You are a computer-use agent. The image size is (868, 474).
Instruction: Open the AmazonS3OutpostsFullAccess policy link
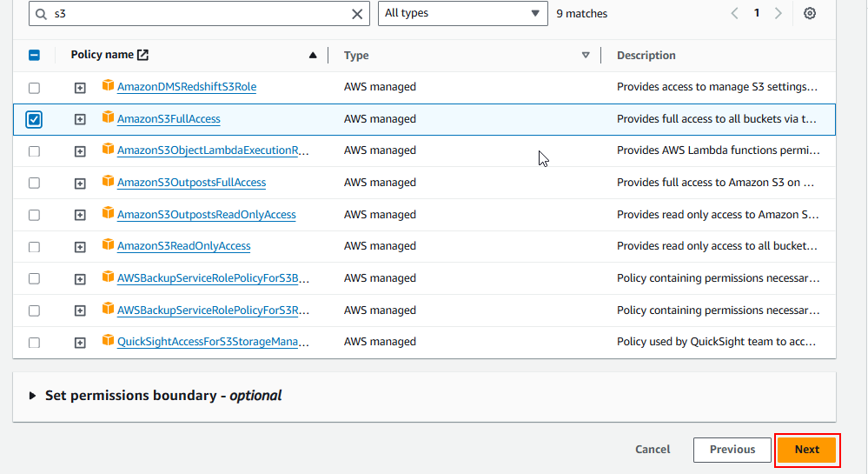[x=191, y=183]
